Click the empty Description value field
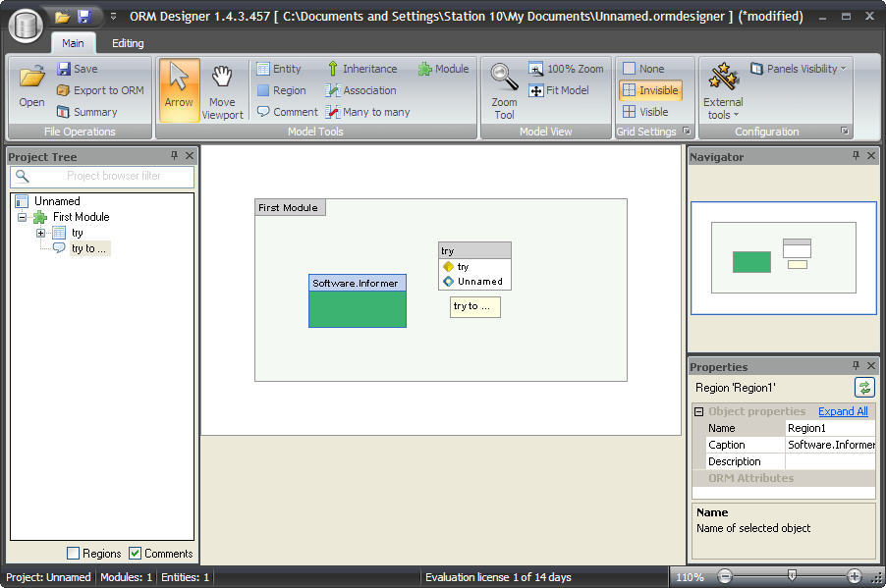Screen dimensions: 886x588 coord(830,461)
